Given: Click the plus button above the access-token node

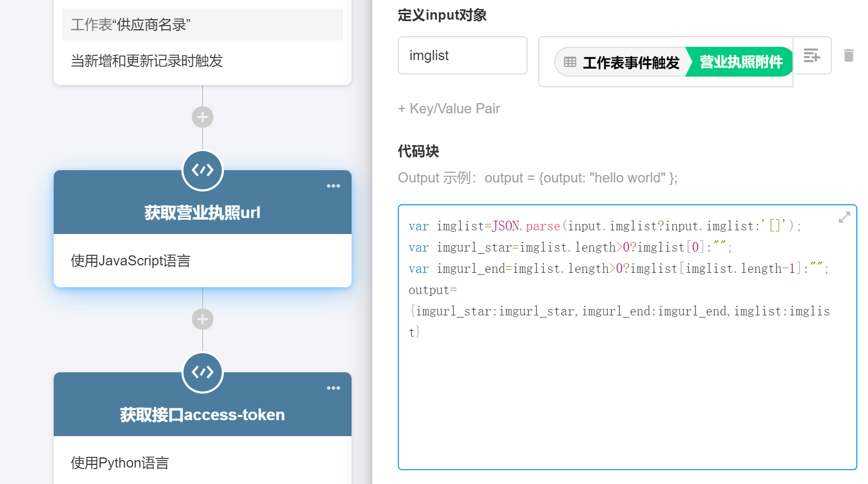Looking at the screenshot, I should 203,319.
